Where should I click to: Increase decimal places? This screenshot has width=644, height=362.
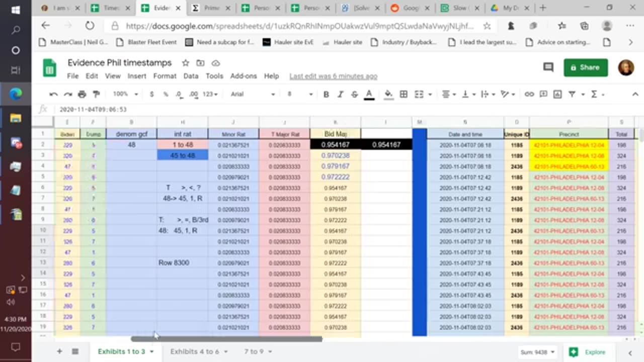click(x=194, y=94)
